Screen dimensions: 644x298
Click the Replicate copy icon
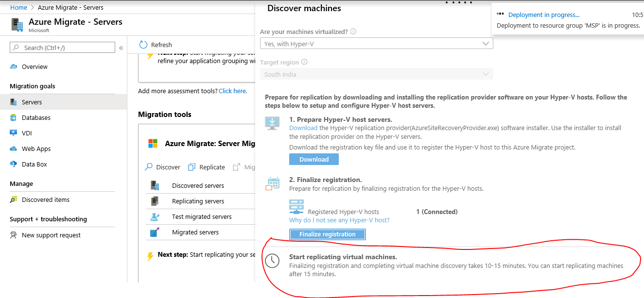191,167
